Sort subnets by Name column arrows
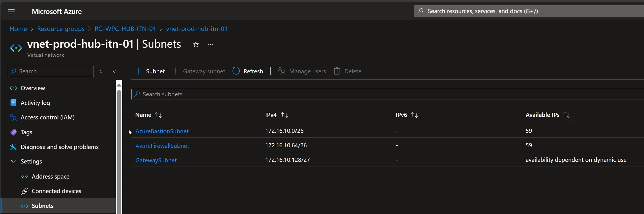This screenshot has height=214, width=644. 159,115
